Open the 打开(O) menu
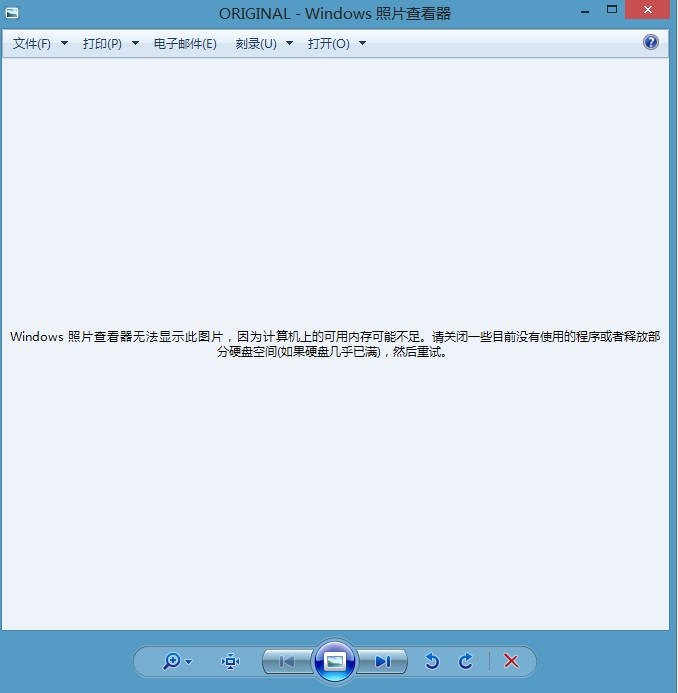Image resolution: width=678 pixels, height=693 pixels. tap(329, 43)
